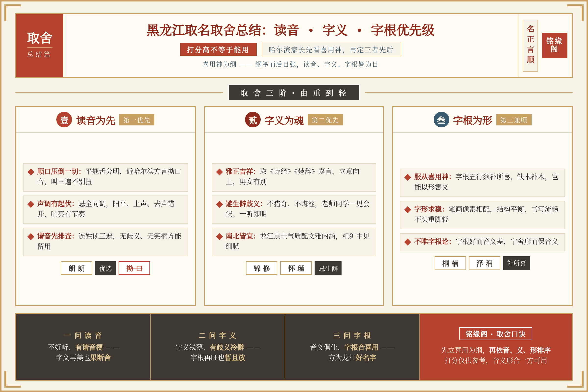Image resolution: width=588 pixels, height=392 pixels.
Task: Click the 三问字根 heading
Action: 352,335
